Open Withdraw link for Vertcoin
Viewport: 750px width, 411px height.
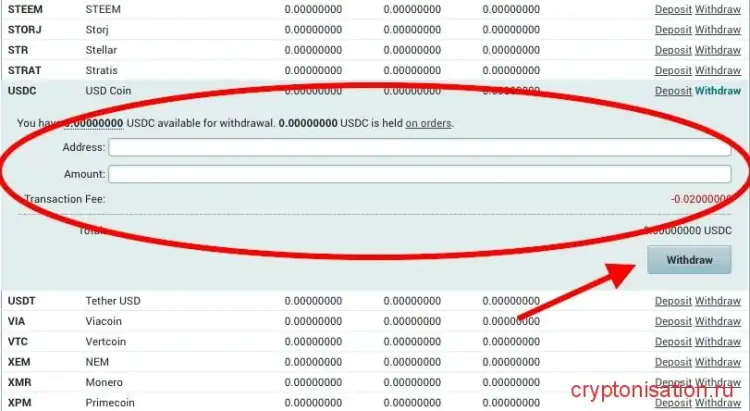point(717,342)
